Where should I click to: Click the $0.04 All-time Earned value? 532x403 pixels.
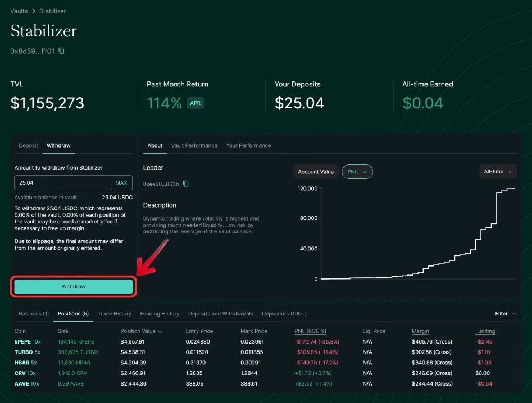(x=422, y=103)
